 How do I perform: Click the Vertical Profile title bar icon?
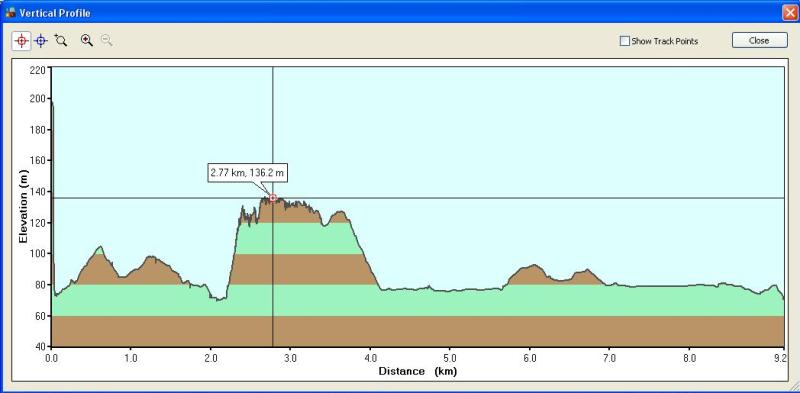[x=10, y=13]
